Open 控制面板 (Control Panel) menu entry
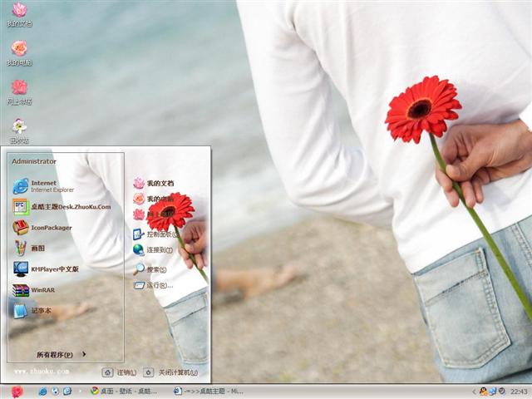The width and height of the screenshot is (532, 399). 158,234
